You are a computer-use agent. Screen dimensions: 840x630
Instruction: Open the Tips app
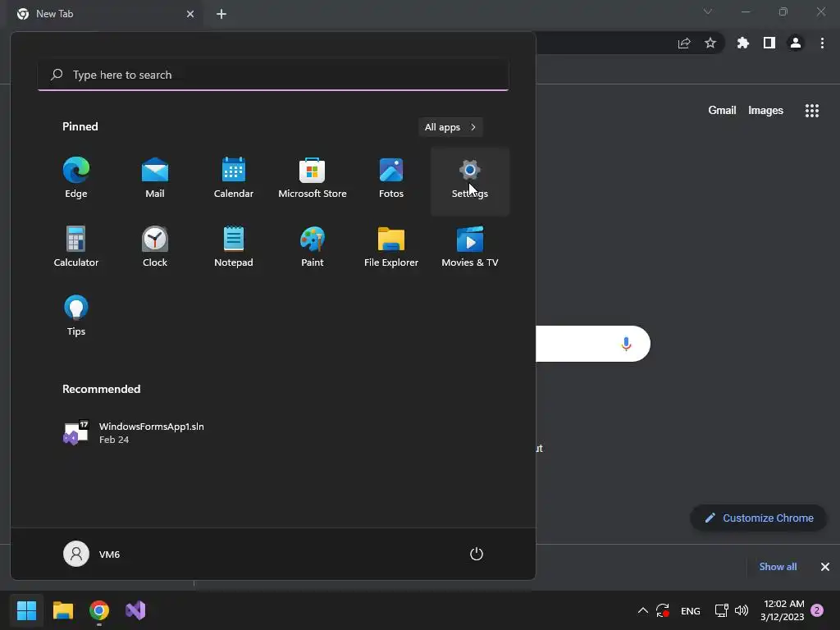coord(76,316)
